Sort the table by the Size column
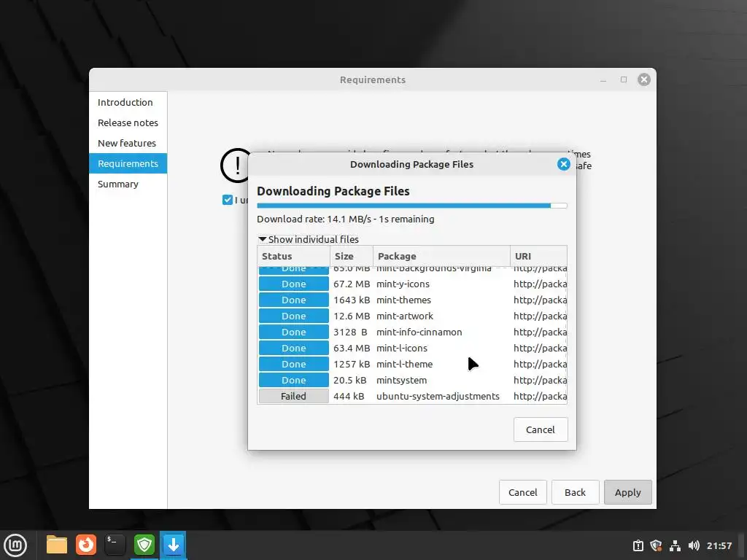 pyautogui.click(x=352, y=256)
